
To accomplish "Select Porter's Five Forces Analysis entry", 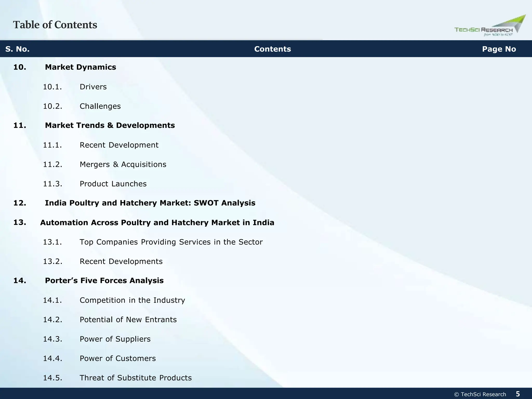I will 104,281.
